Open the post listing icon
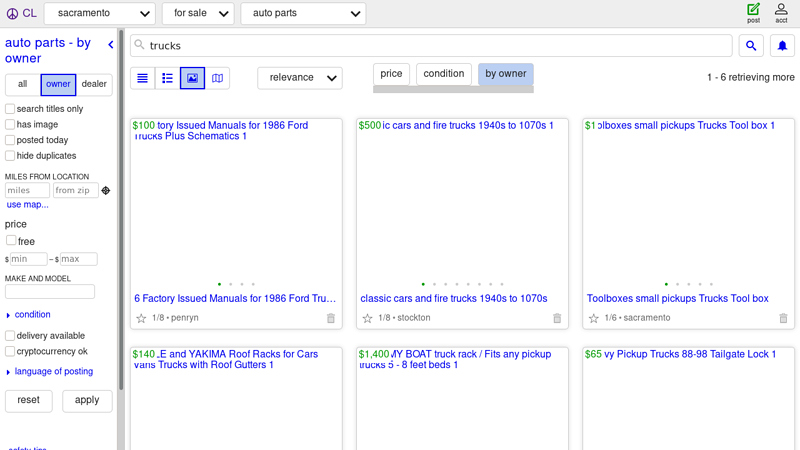The image size is (800, 450). (x=753, y=13)
